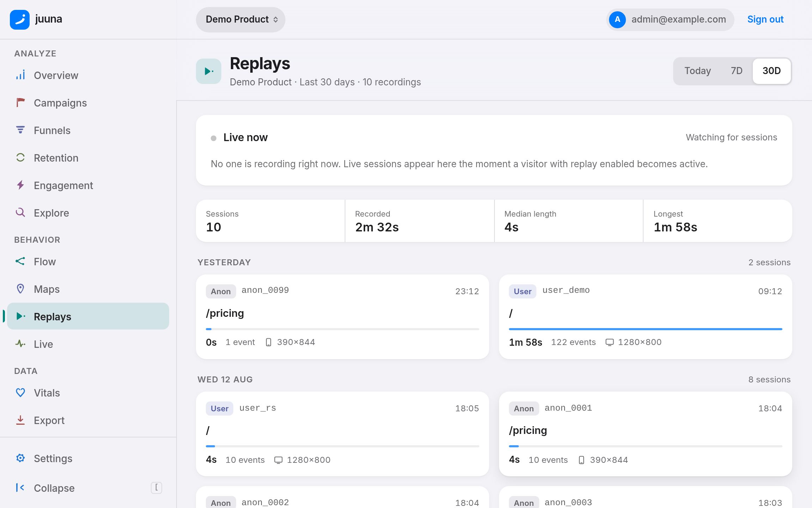Screen dimensions: 812x508
Task: Click the Flow share-node icon
Action: [20, 261]
